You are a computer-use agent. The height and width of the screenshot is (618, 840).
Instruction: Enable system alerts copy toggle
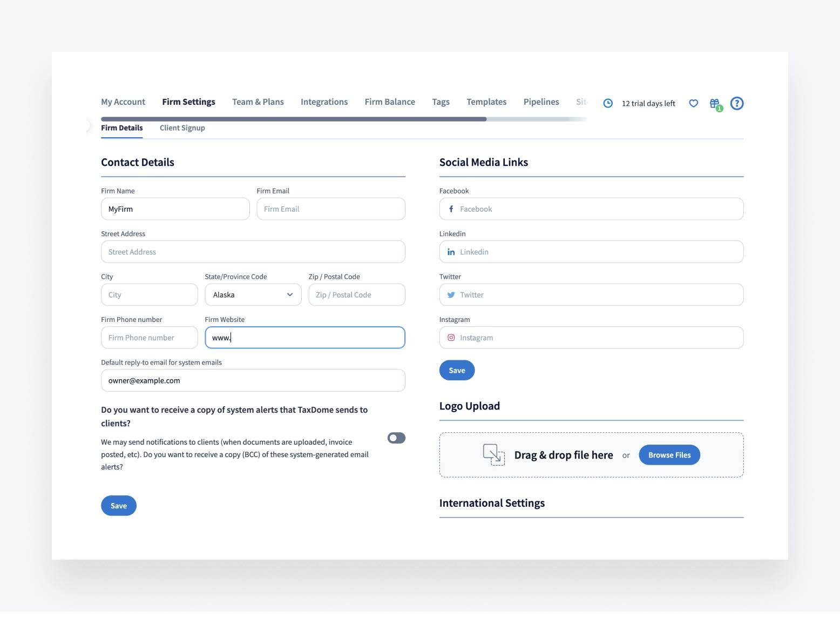[396, 438]
